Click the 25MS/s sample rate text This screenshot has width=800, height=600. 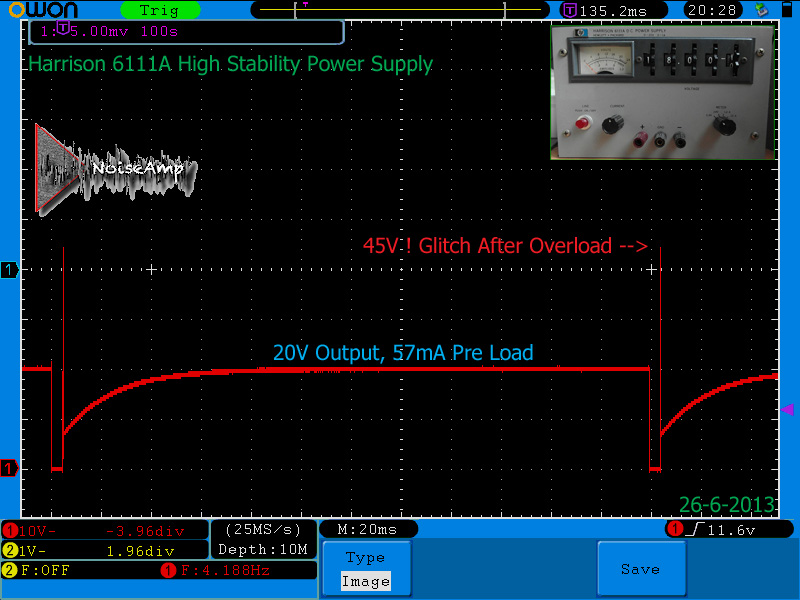(x=263, y=530)
